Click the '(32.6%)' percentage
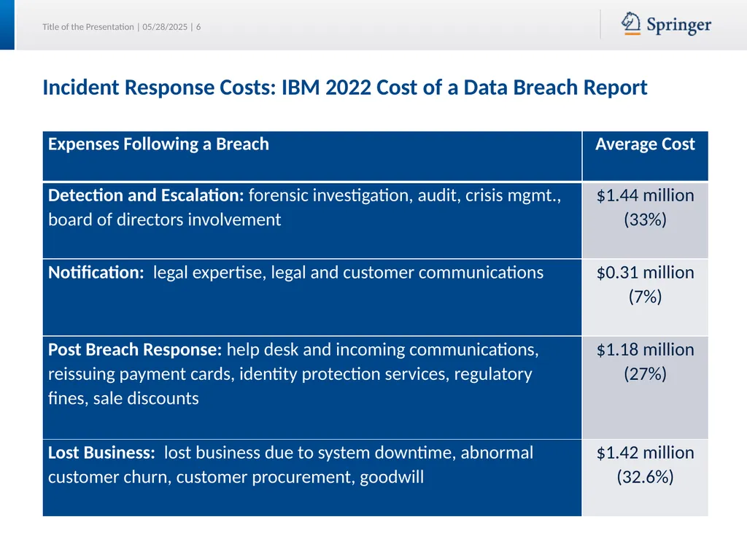Viewport: 747px width, 560px height. [645, 477]
